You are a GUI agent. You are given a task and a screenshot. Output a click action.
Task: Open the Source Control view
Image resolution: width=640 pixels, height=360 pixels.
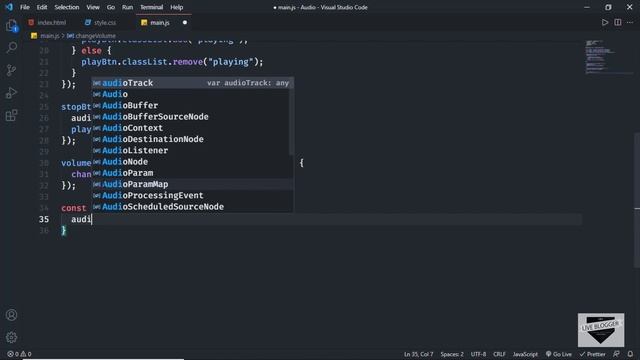[x=11, y=70]
